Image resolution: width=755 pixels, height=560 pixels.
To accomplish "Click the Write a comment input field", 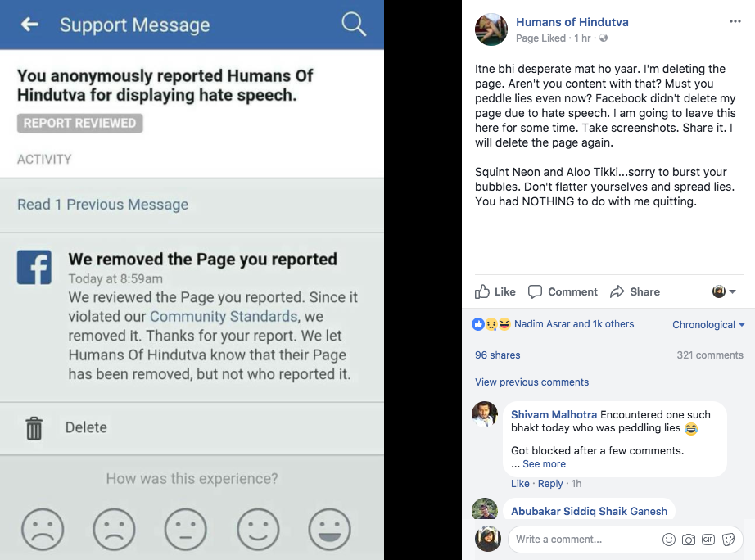I will 582,540.
